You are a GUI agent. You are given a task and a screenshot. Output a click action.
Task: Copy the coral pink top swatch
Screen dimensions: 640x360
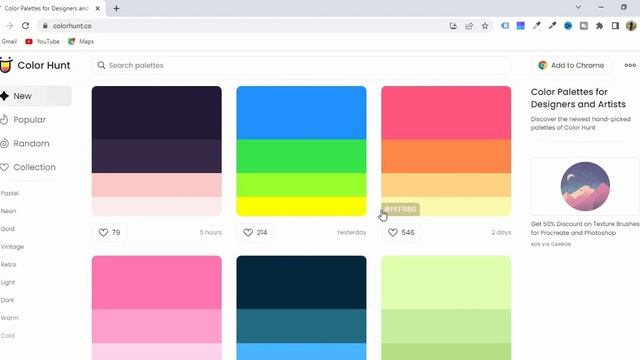(x=446, y=113)
